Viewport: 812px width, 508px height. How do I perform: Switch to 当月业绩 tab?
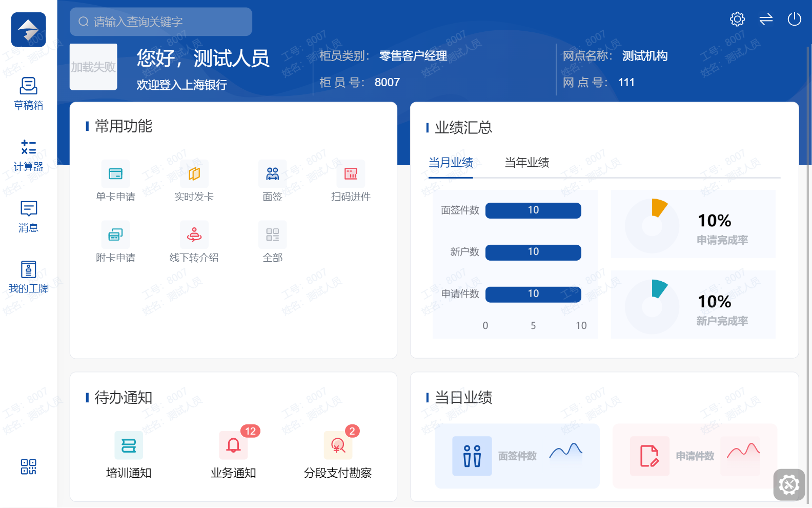[x=451, y=163]
